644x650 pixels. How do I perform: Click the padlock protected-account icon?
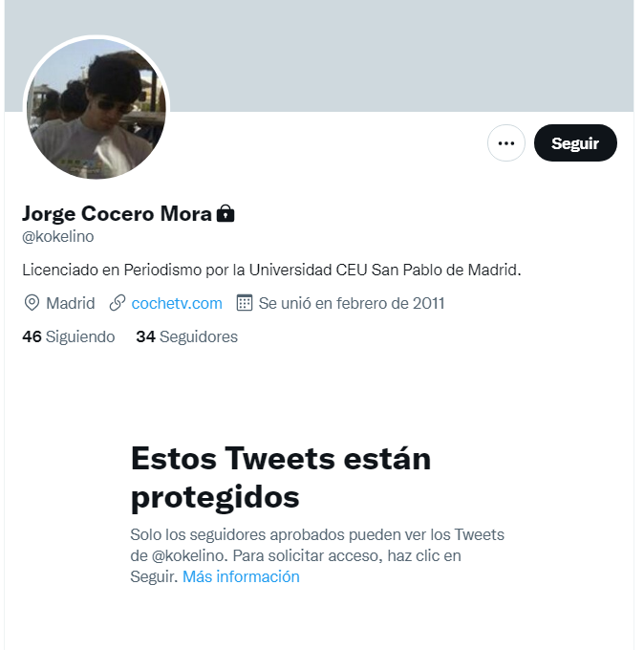click(225, 213)
